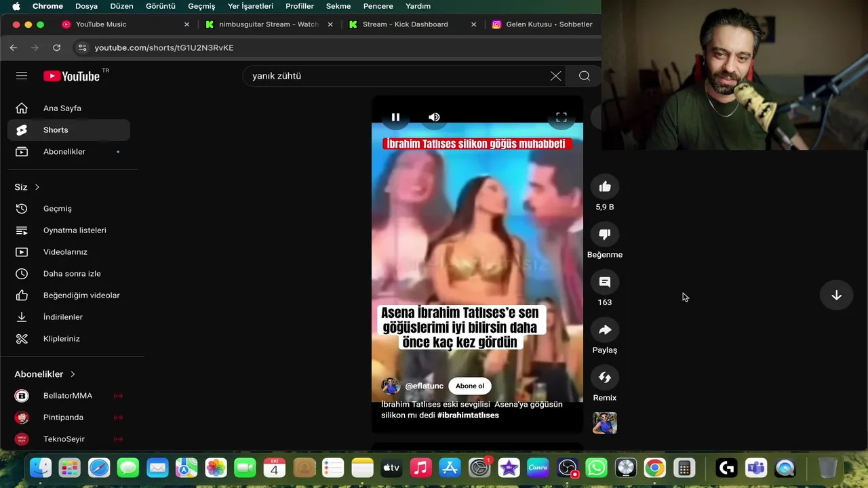868x488 pixels.
Task: Open Microsoft Teams from the Dock
Action: pos(756,468)
